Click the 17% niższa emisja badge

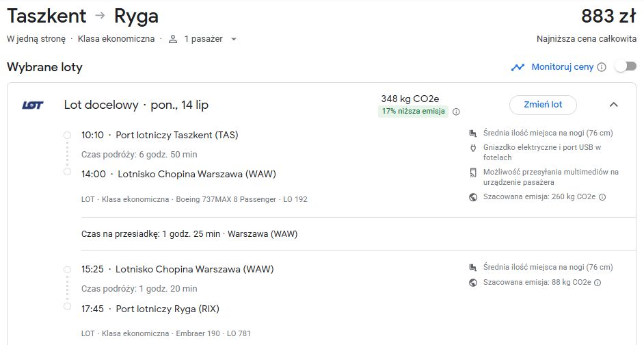[413, 111]
